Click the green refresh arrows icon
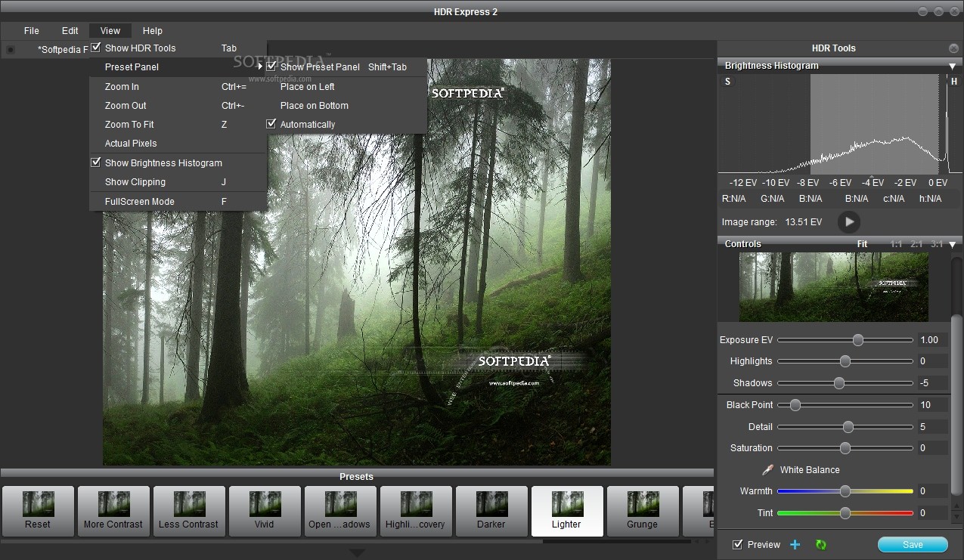Screen dimensions: 964x560 click(820, 545)
